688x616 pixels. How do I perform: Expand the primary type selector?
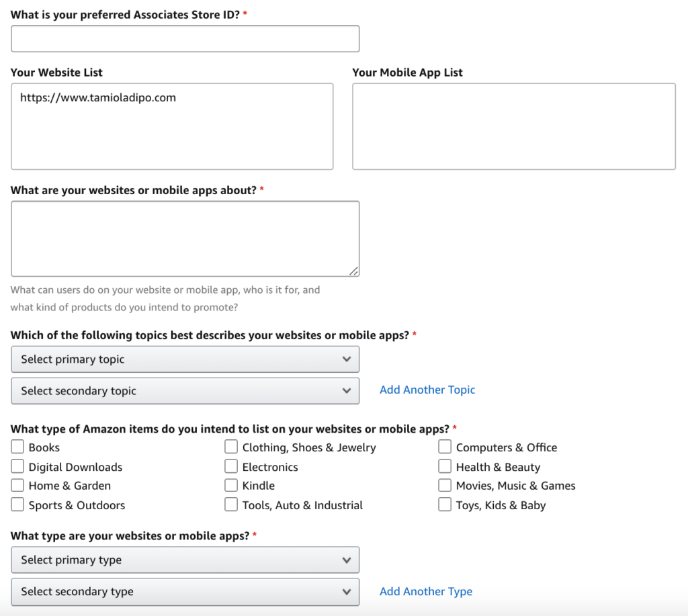185,560
